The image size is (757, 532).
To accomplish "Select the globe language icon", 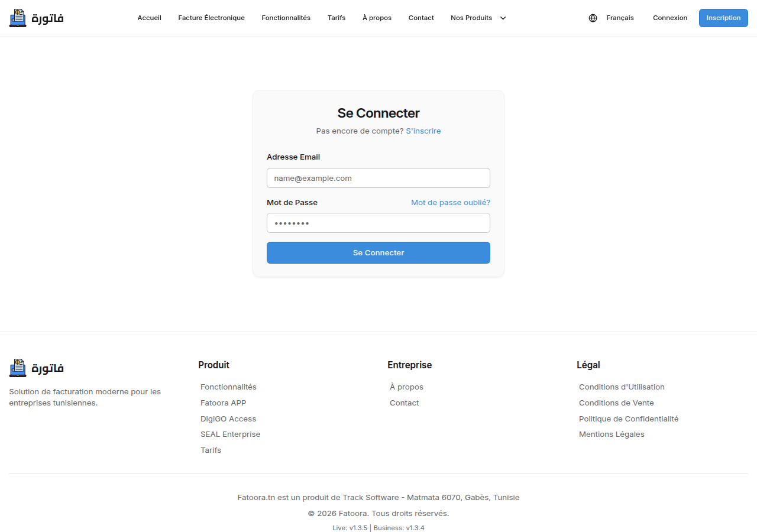I will click(x=593, y=18).
